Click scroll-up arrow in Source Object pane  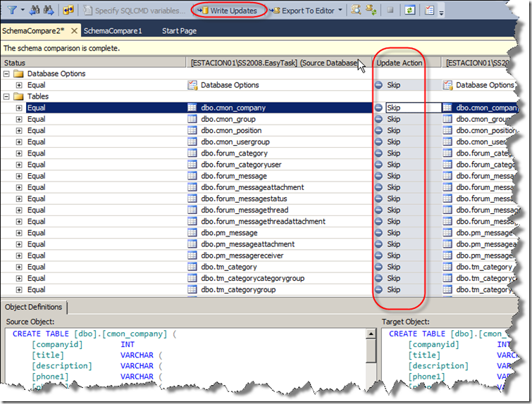coord(371,334)
